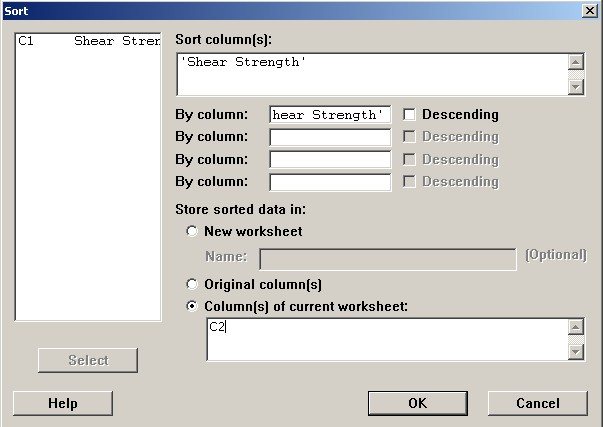The width and height of the screenshot is (603, 427).
Task: Close the Sort dialog with the X
Action: pyautogui.click(x=590, y=11)
